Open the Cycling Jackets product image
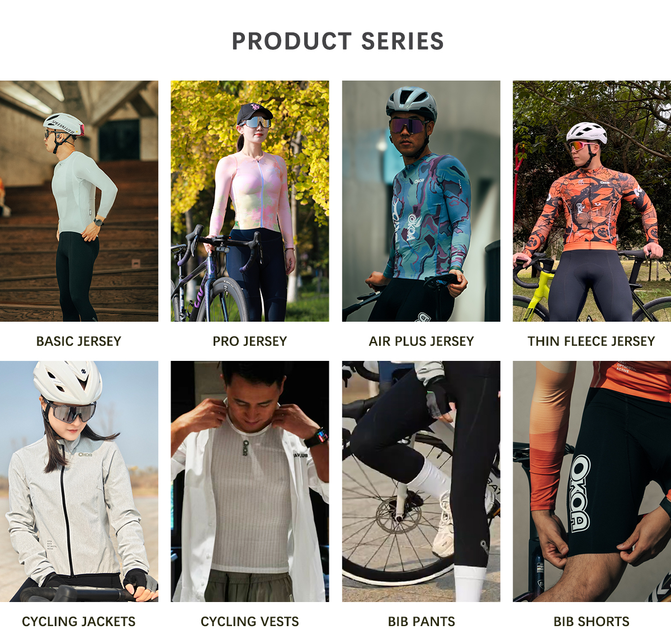 click(x=79, y=481)
